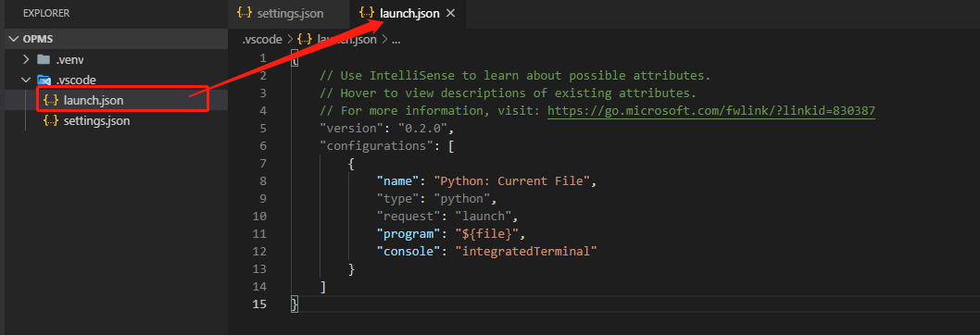
Task: Click the "Python: Current File" value
Action: click(x=512, y=180)
